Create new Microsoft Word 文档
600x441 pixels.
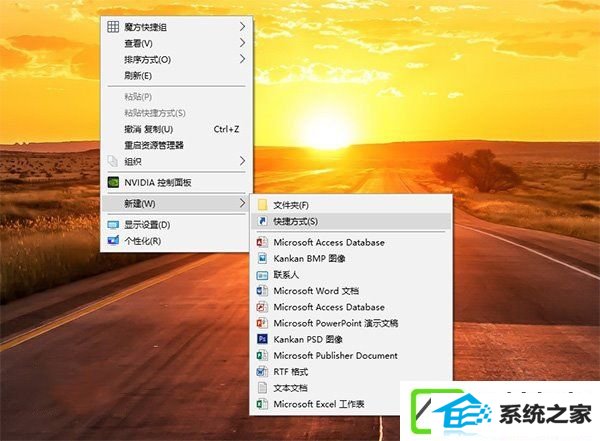[x=351, y=291]
